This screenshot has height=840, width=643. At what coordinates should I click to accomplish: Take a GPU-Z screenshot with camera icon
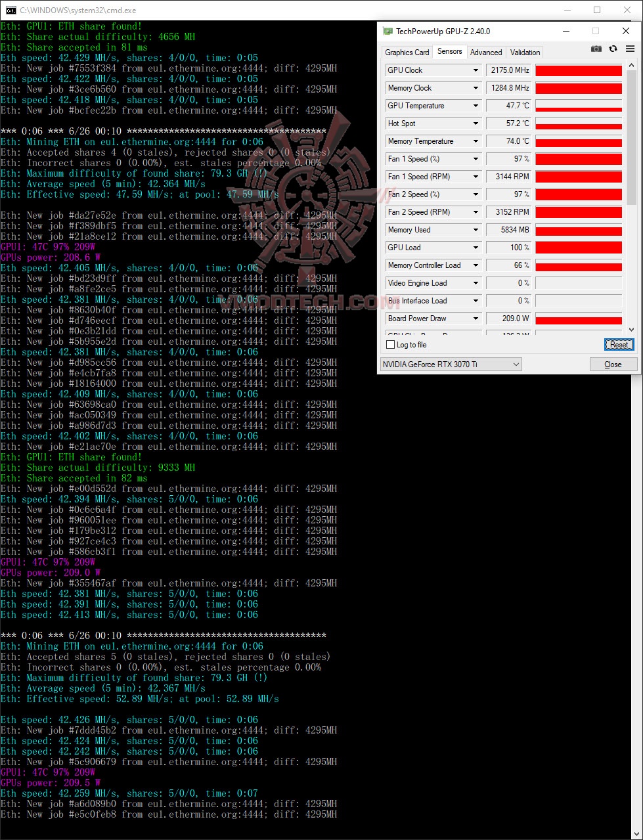(596, 49)
